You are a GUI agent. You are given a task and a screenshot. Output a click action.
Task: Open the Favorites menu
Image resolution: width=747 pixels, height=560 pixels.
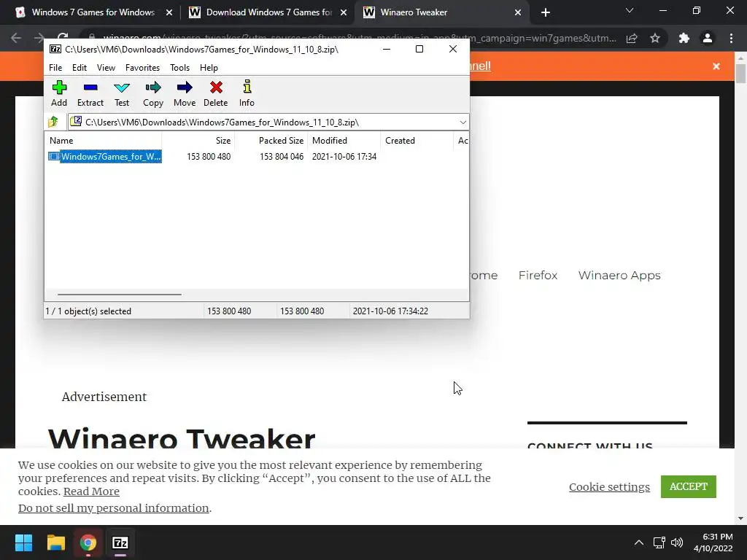[142, 68]
